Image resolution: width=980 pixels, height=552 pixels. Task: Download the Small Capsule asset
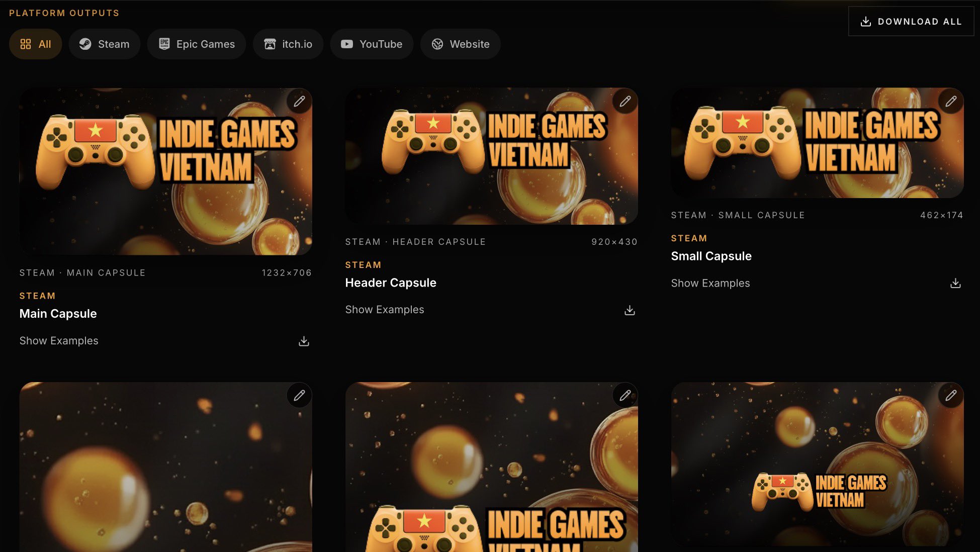pos(955,284)
